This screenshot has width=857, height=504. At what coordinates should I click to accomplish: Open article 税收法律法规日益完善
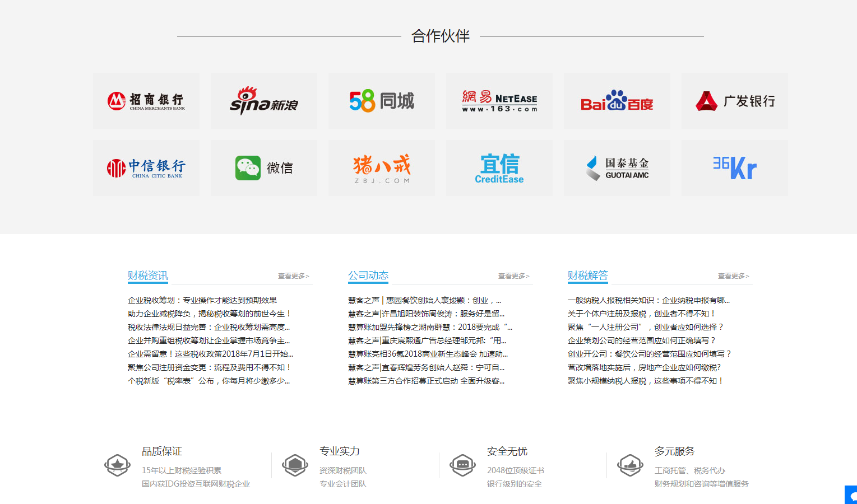pyautogui.click(x=209, y=327)
